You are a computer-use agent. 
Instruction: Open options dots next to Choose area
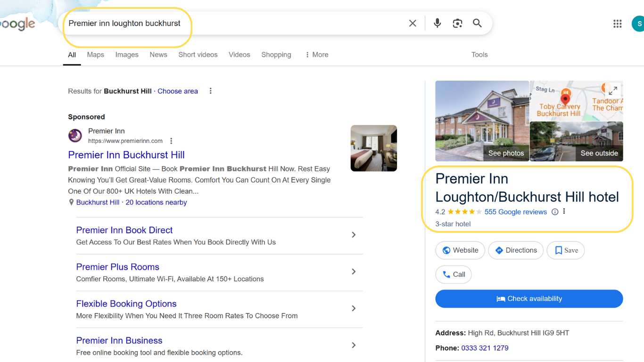[x=211, y=91]
